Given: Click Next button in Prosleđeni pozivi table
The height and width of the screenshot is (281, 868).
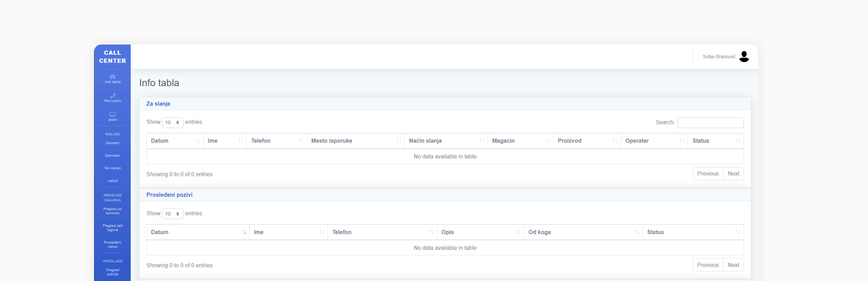Looking at the screenshot, I should coord(733,265).
